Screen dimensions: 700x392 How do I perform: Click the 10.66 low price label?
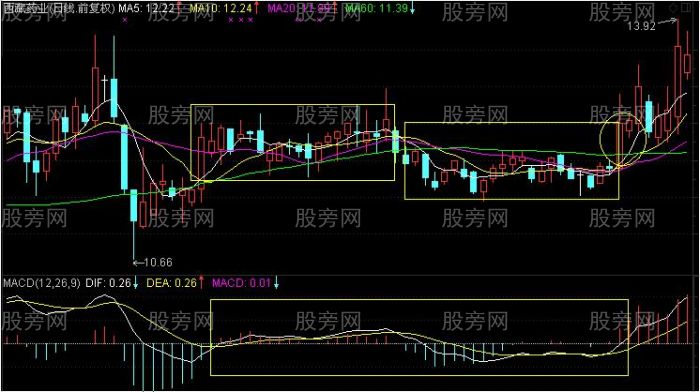click(x=158, y=262)
